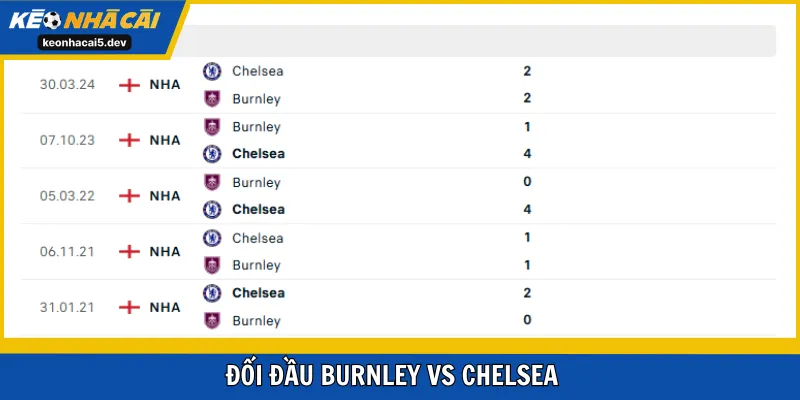
Task: Click the England flag beside 31.01.21
Action: click(129, 307)
